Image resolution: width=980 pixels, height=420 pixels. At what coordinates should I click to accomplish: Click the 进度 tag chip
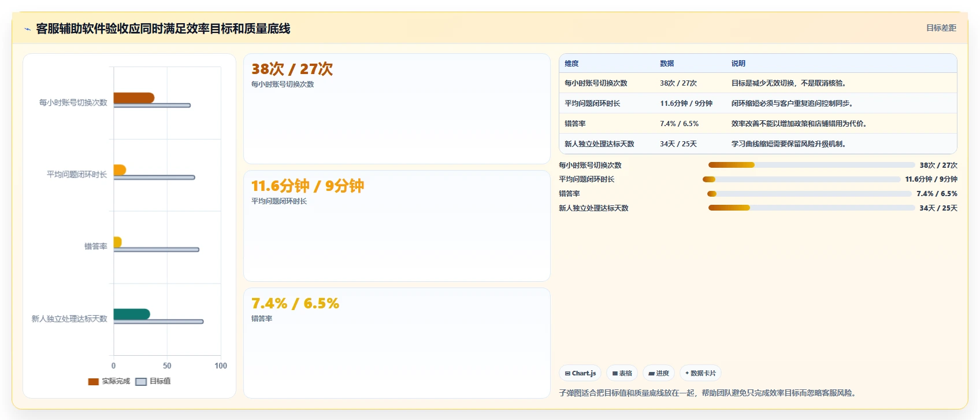659,373
